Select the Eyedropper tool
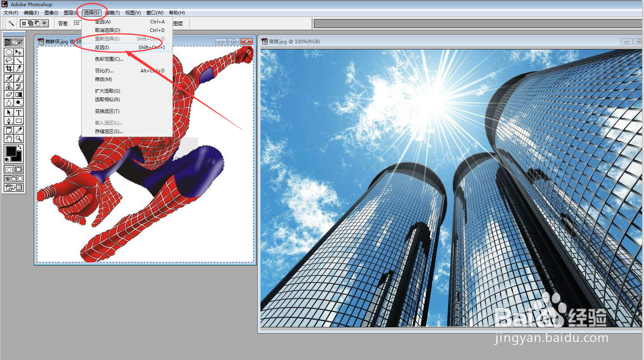This screenshot has width=644, height=360. click(x=18, y=130)
